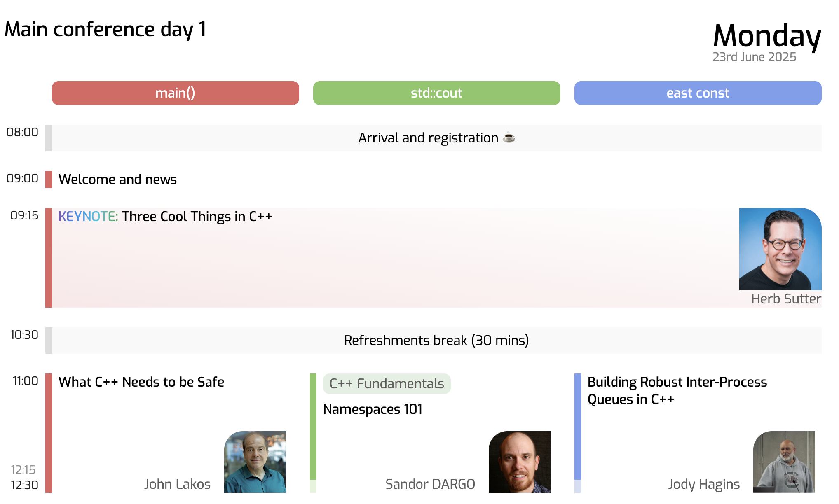This screenshot has height=504, width=839.
Task: Select the east const track header
Action: coord(698,93)
